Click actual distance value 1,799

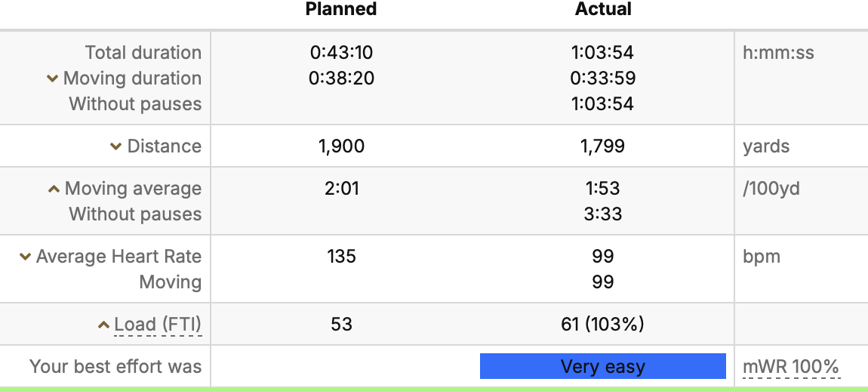603,146
